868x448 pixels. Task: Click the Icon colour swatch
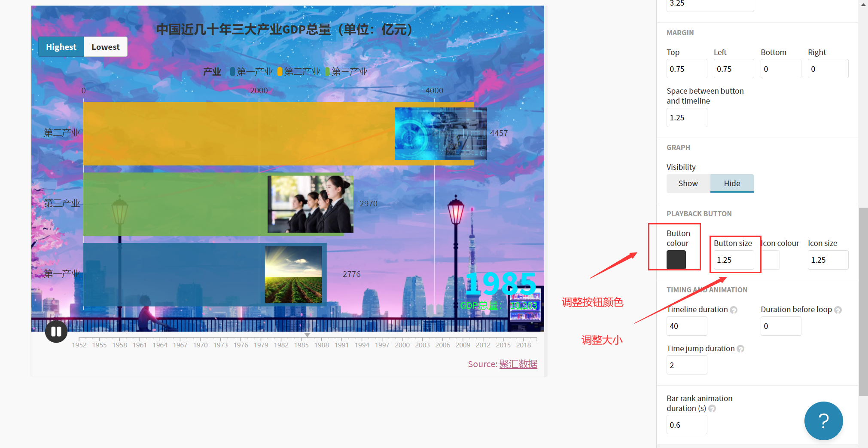771,260
